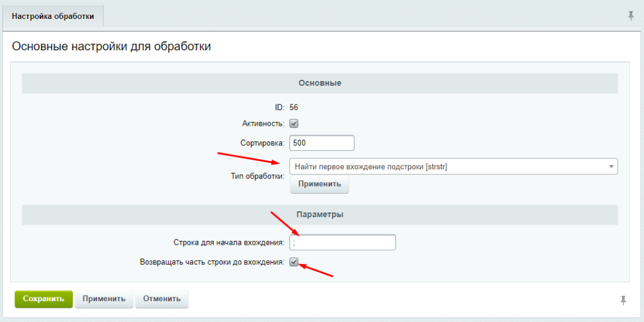Click the Отменить button
This screenshot has width=644, height=322.
(x=162, y=299)
